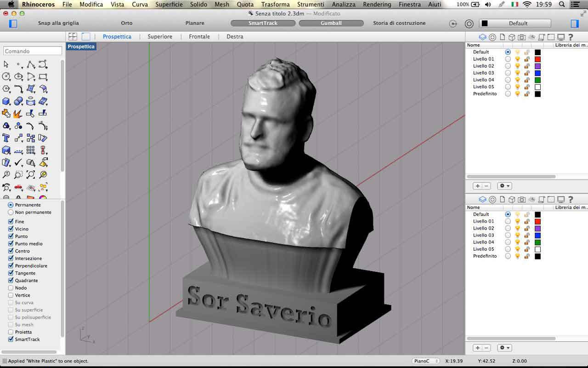Viewport: 588px width, 368px height.
Task: Click red color swatch of Livello 01 upper list
Action: (537, 59)
